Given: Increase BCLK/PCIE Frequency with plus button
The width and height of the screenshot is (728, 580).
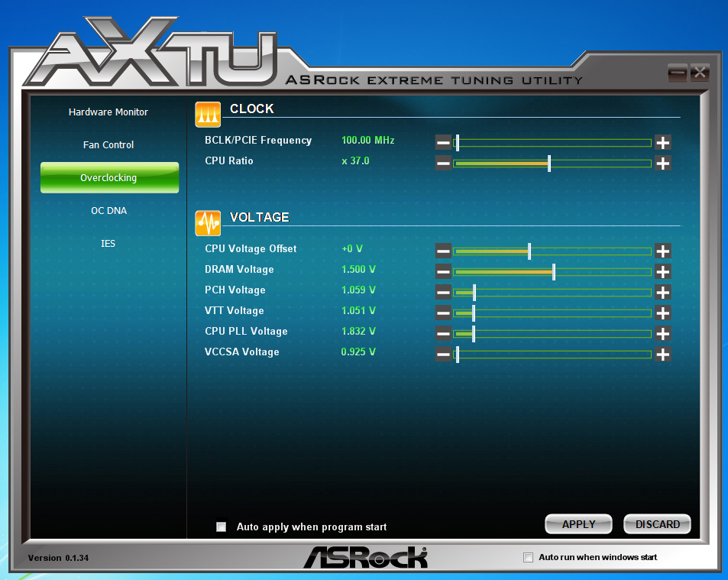Looking at the screenshot, I should click(x=662, y=142).
